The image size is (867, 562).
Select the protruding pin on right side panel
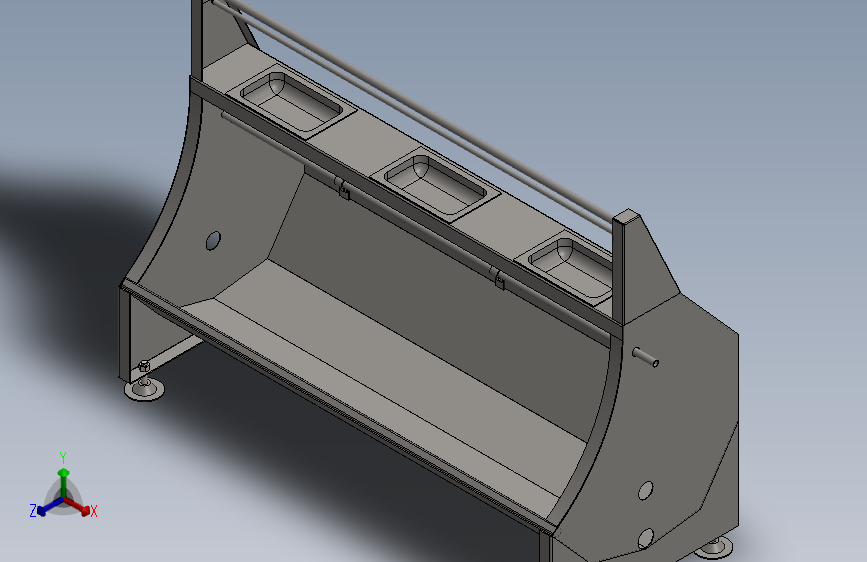[x=645, y=357]
